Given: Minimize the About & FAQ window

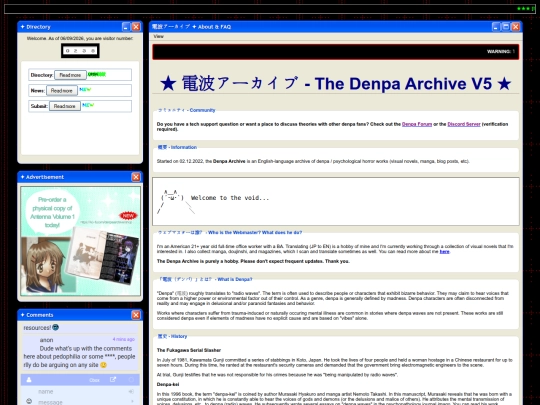Looking at the screenshot, I should click(x=496, y=27).
